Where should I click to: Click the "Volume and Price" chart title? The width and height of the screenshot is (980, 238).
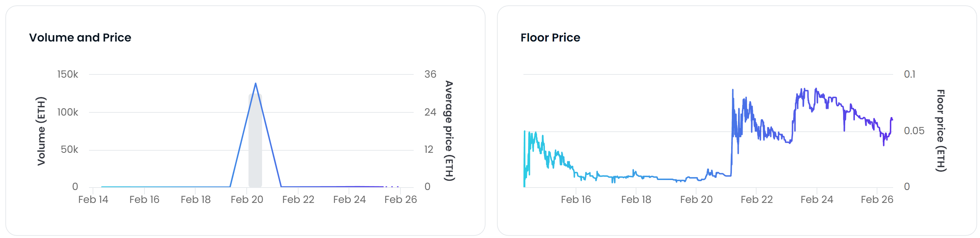(80, 38)
